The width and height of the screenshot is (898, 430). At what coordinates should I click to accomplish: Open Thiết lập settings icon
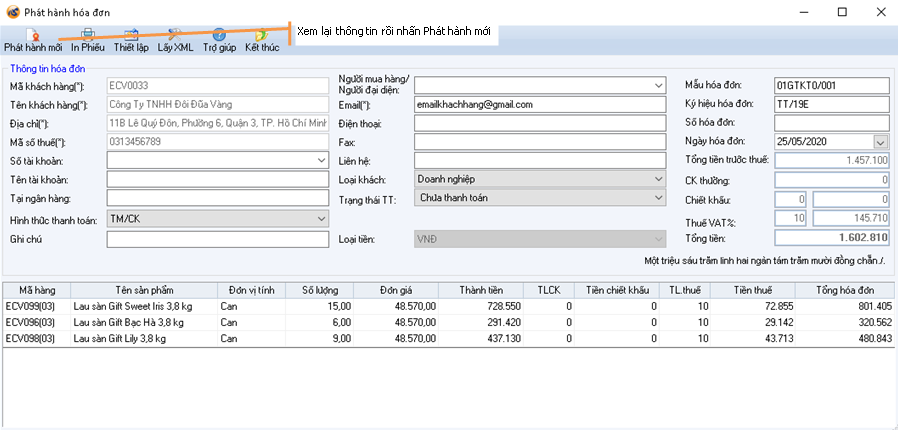(131, 35)
